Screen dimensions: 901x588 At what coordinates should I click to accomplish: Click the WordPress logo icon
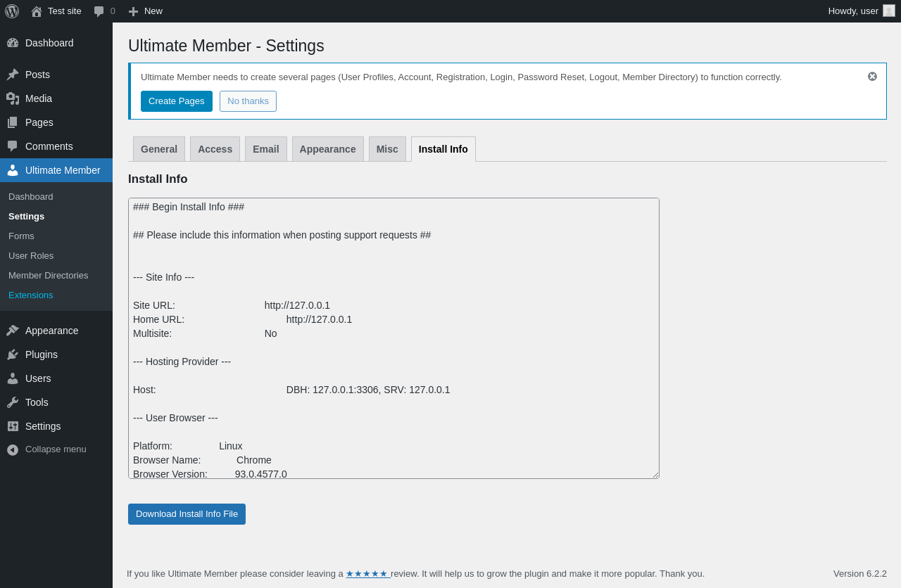point(12,11)
